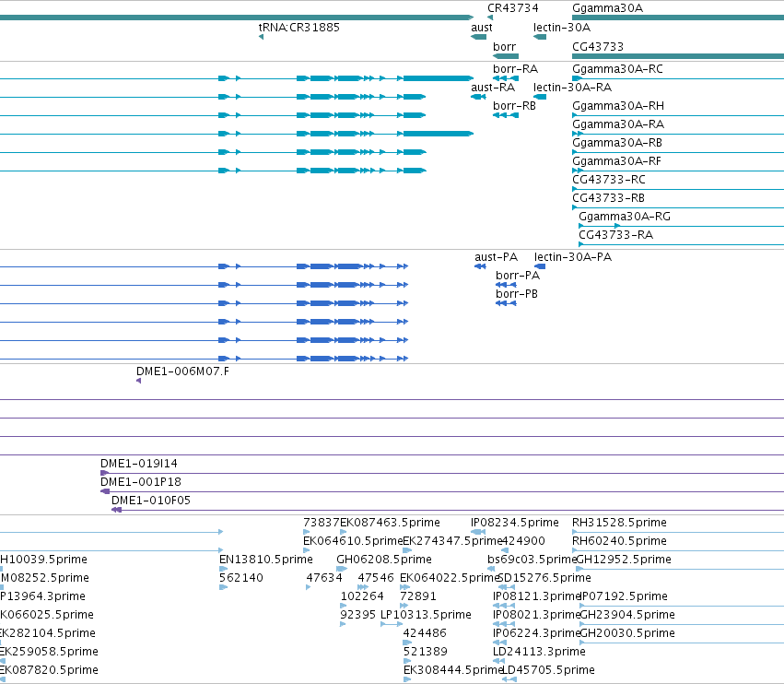
Task: Select the 72891 feature label
Action: 418,596
